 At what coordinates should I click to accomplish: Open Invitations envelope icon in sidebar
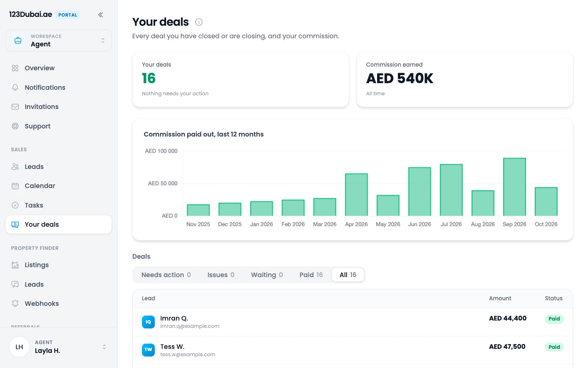[x=15, y=107]
